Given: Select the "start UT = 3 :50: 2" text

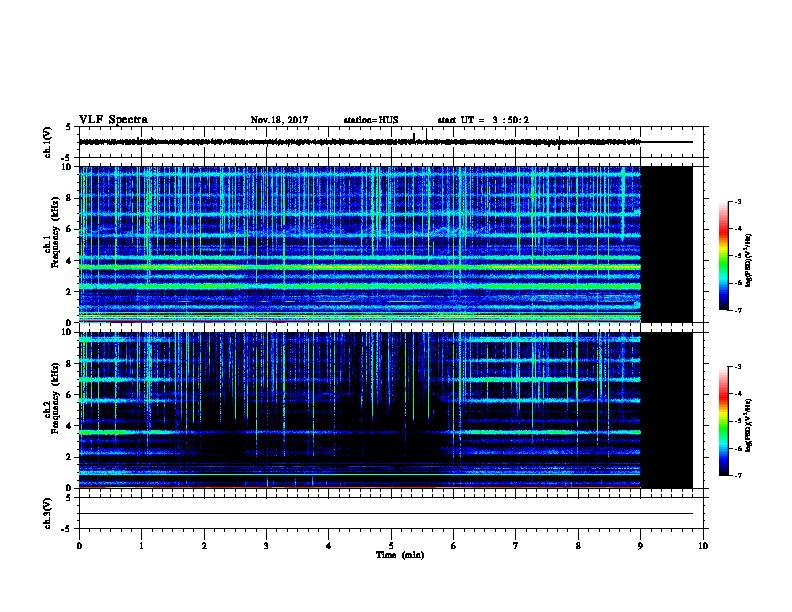Looking at the screenshot, I should click(x=483, y=120).
